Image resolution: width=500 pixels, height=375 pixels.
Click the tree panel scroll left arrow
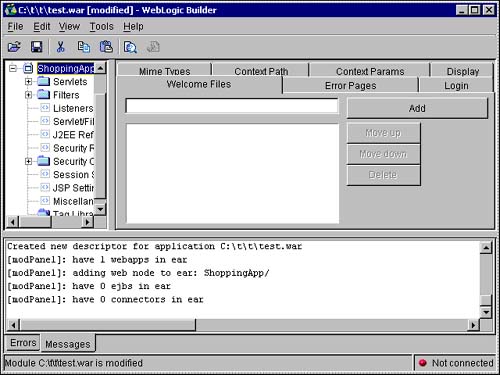(13, 222)
